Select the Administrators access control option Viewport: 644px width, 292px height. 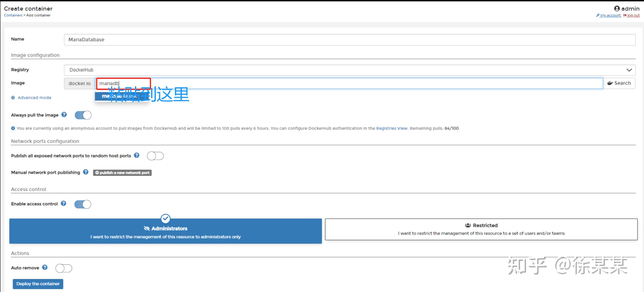165,231
